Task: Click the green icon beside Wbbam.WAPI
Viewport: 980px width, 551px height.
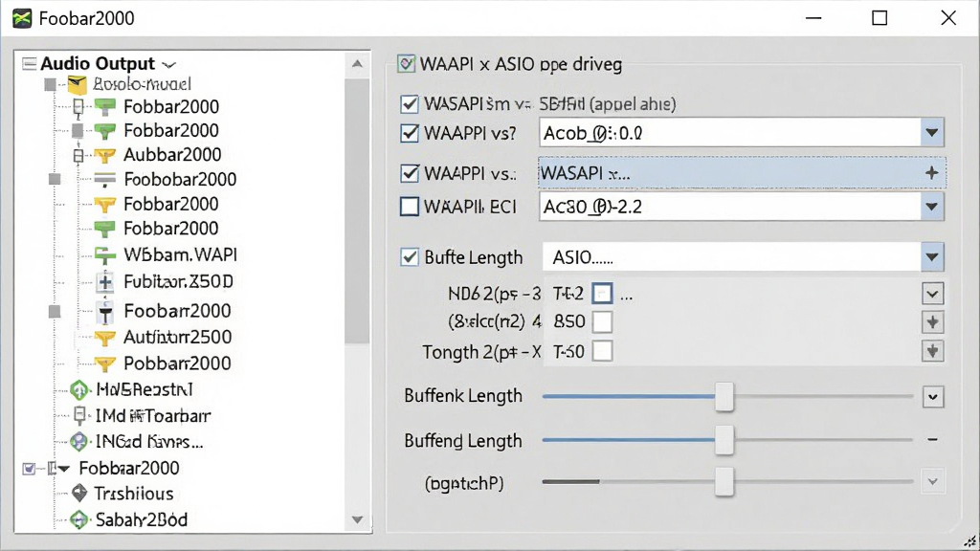Action: 104,254
